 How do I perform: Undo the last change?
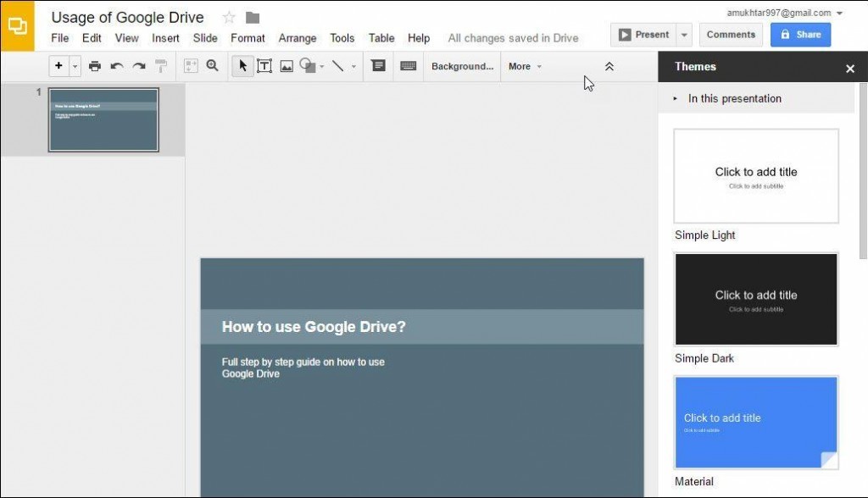click(x=115, y=66)
